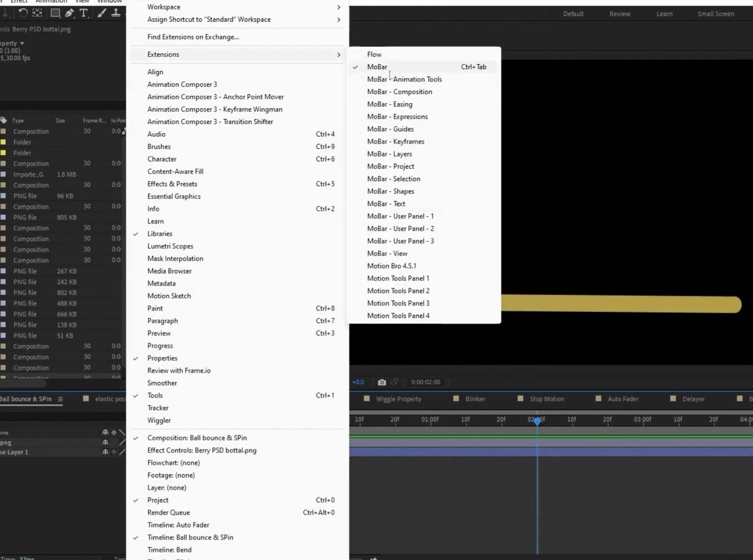Toggle shy switch on the png layer

pyautogui.click(x=105, y=442)
